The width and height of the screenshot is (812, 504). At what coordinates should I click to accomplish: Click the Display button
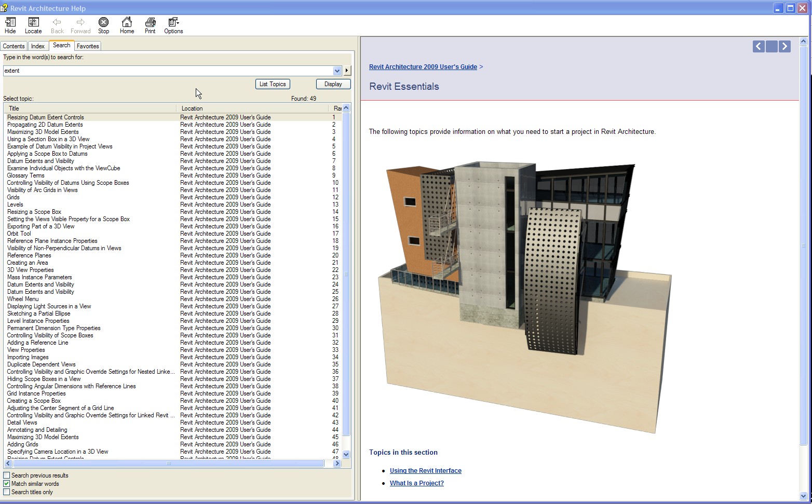coord(333,84)
